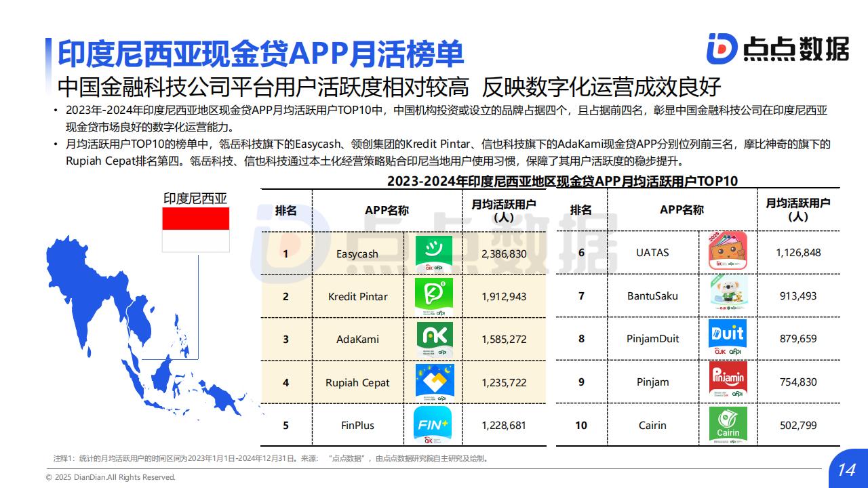Image resolution: width=868 pixels, height=488 pixels.
Task: Click the page number 14 badge
Action: [846, 470]
